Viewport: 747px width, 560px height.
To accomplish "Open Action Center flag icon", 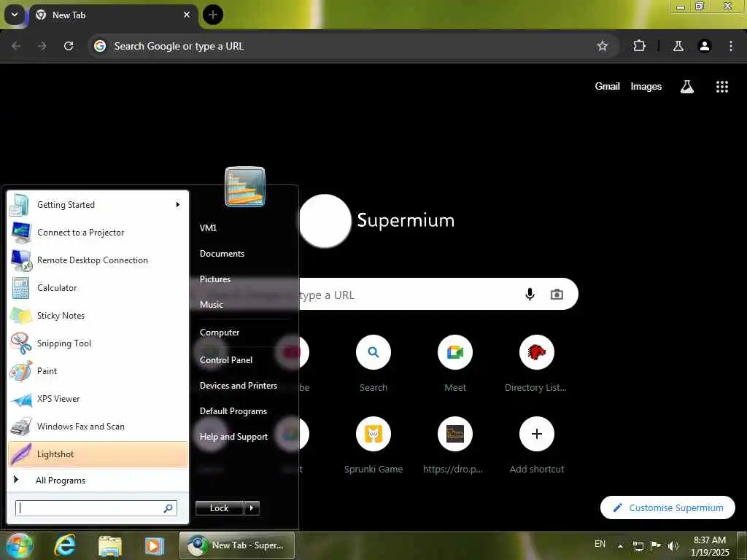I will (x=656, y=545).
